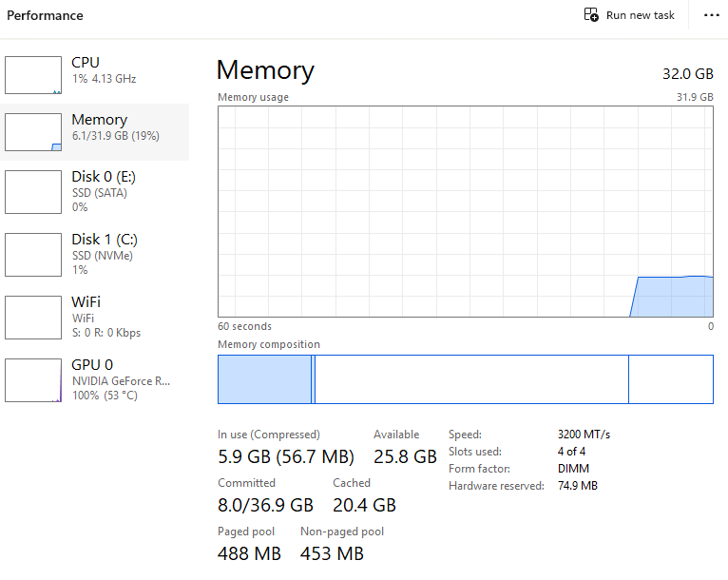
Task: Click the Run new task label
Action: click(x=640, y=15)
